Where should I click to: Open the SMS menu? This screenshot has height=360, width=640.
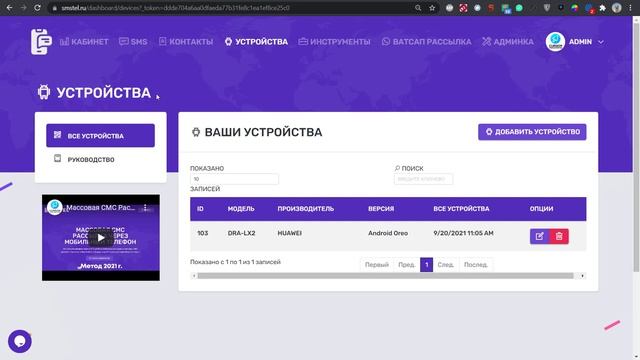click(x=133, y=42)
